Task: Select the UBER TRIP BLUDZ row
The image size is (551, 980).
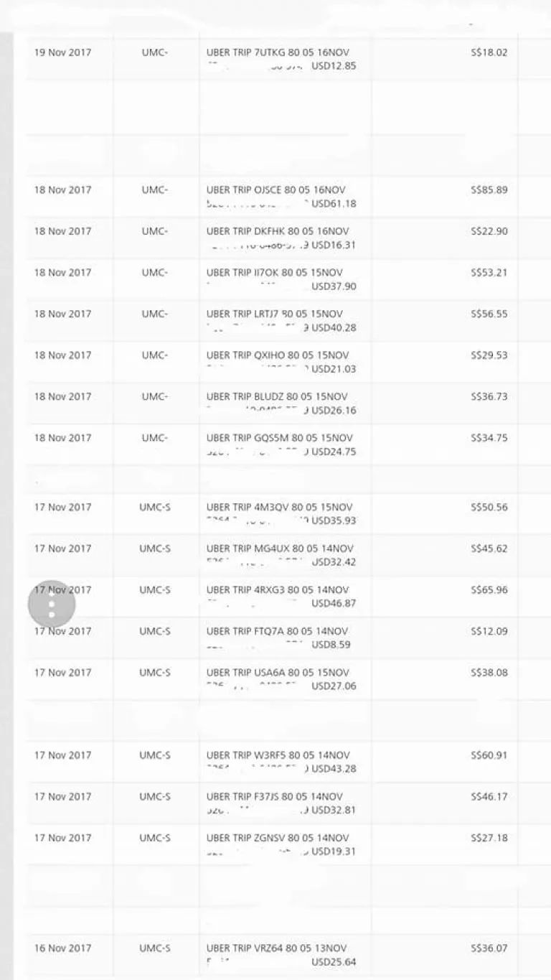Action: pyautogui.click(x=277, y=397)
